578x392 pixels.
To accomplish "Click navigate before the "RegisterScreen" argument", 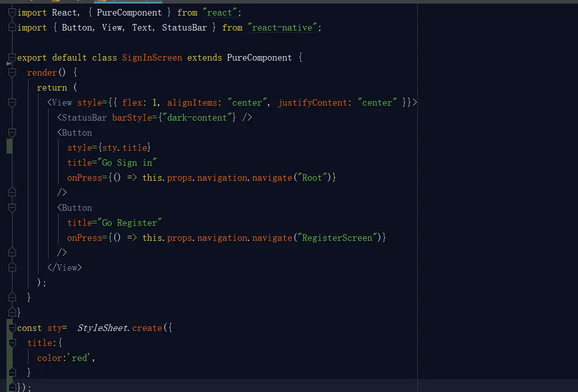I will click(272, 238).
